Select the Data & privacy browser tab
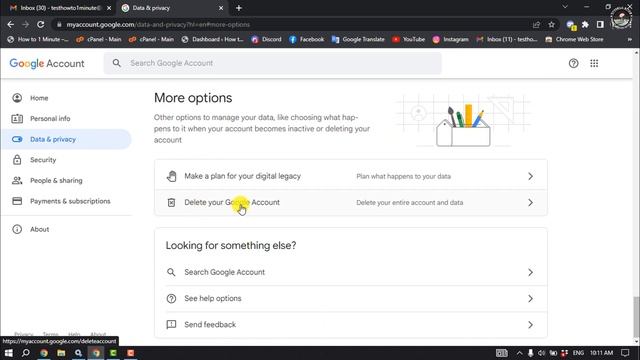 [171, 8]
